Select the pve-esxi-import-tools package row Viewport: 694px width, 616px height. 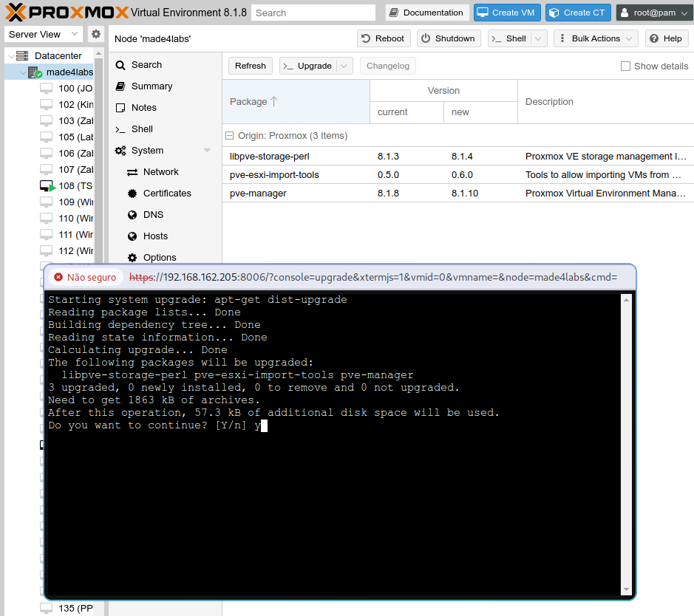click(x=457, y=175)
